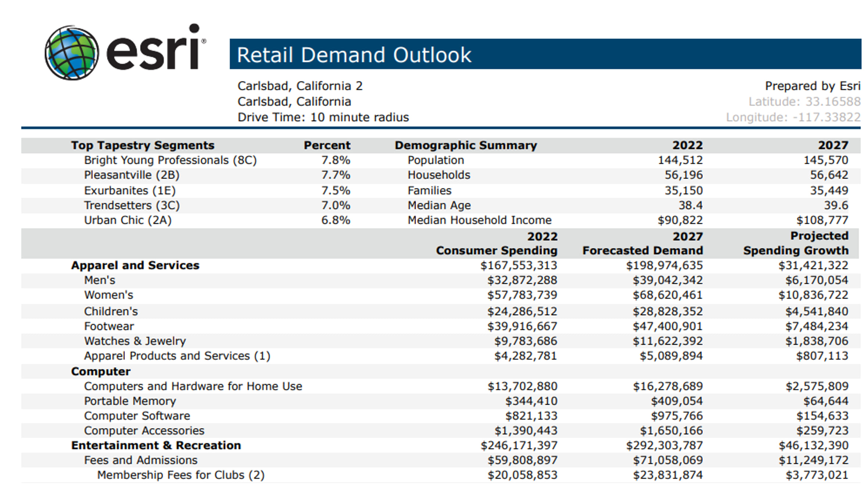Click the Pleasantville (2B) segment row
This screenshot has width=868, height=489.
[132, 175]
